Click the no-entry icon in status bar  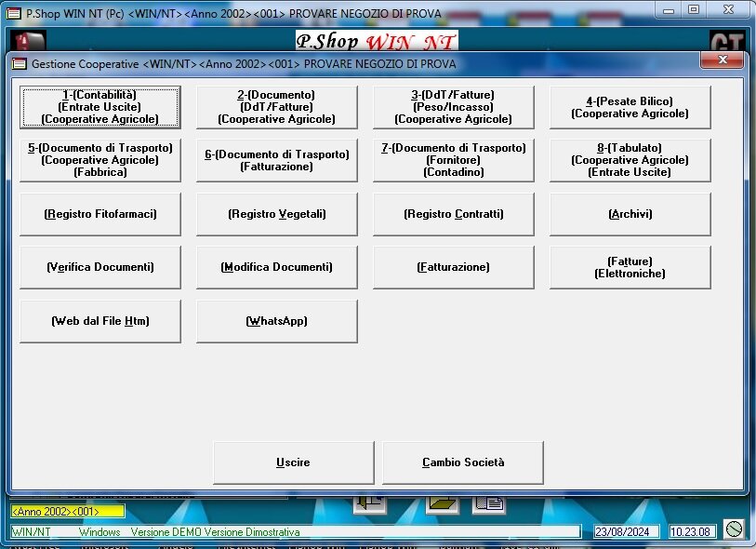coord(735,529)
